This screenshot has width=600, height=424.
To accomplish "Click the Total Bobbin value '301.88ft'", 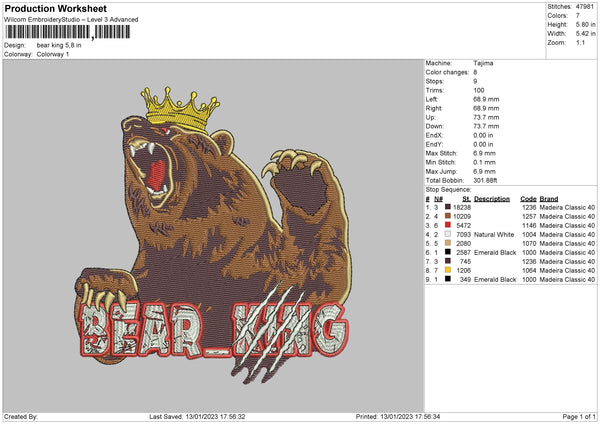I will (485, 180).
